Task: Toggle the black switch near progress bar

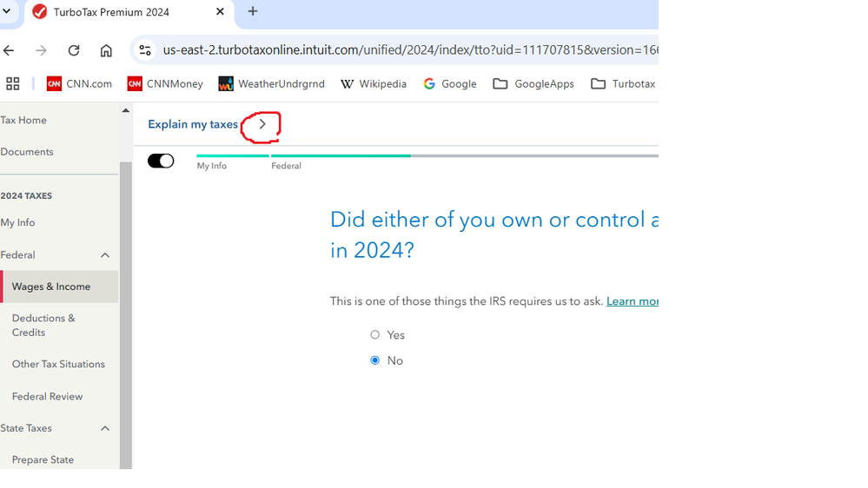Action: (x=161, y=161)
